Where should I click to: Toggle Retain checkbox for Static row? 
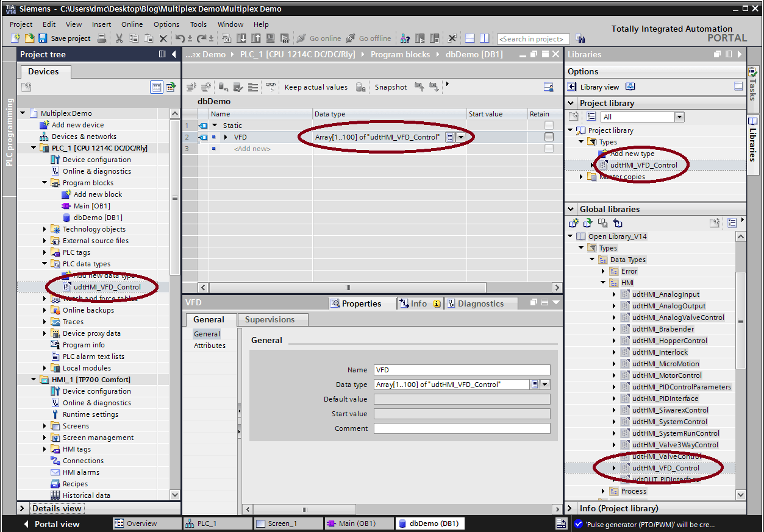point(549,126)
